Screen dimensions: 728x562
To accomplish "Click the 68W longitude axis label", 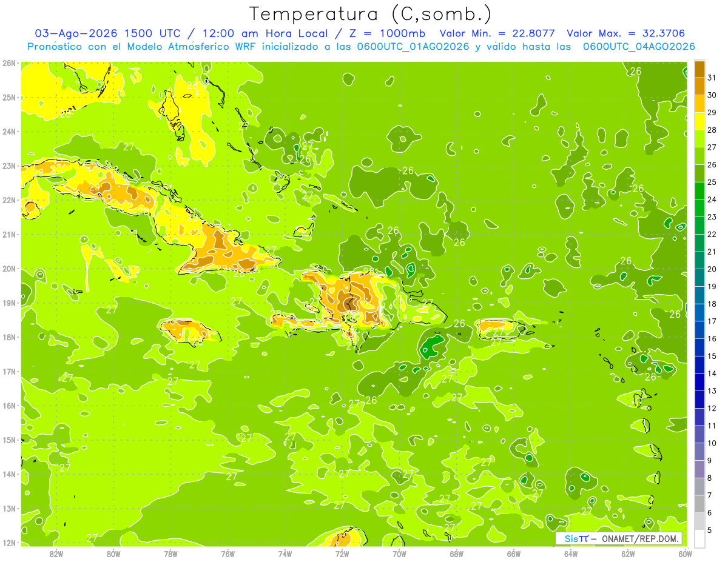I will click(x=457, y=553).
